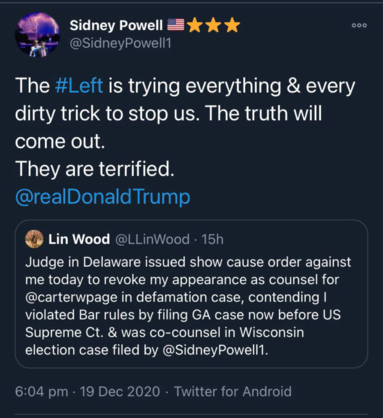Open the #Left hashtag
Screen dimensions: 383x418
(x=79, y=86)
